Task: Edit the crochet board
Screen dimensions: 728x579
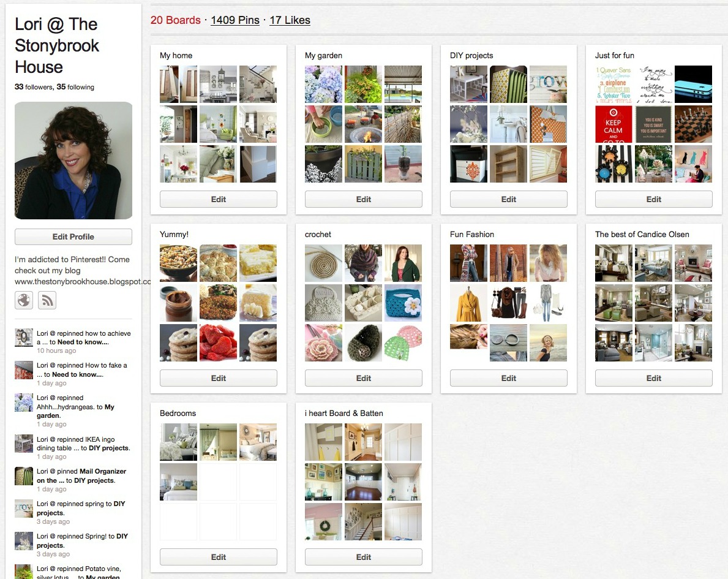Action: [x=364, y=378]
